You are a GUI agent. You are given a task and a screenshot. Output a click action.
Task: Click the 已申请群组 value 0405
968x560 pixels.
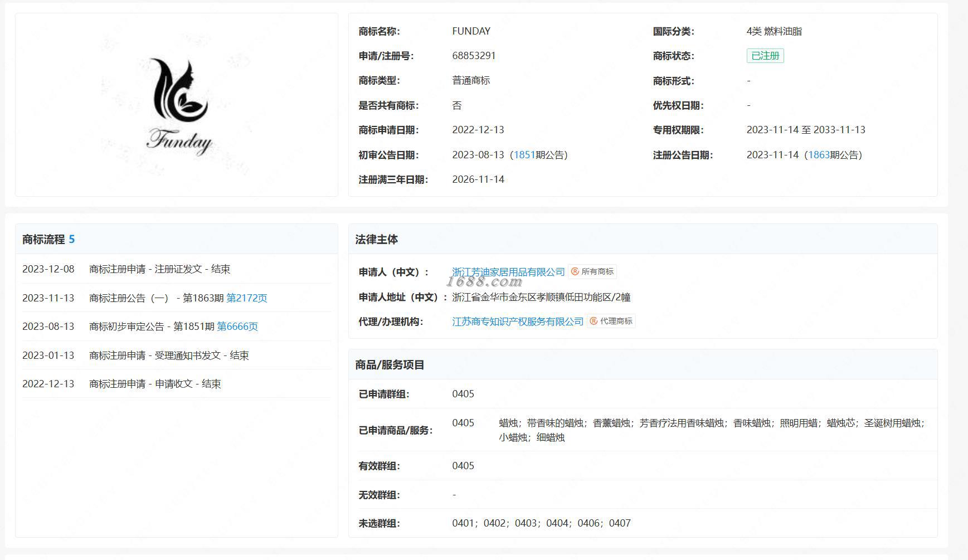(x=463, y=394)
